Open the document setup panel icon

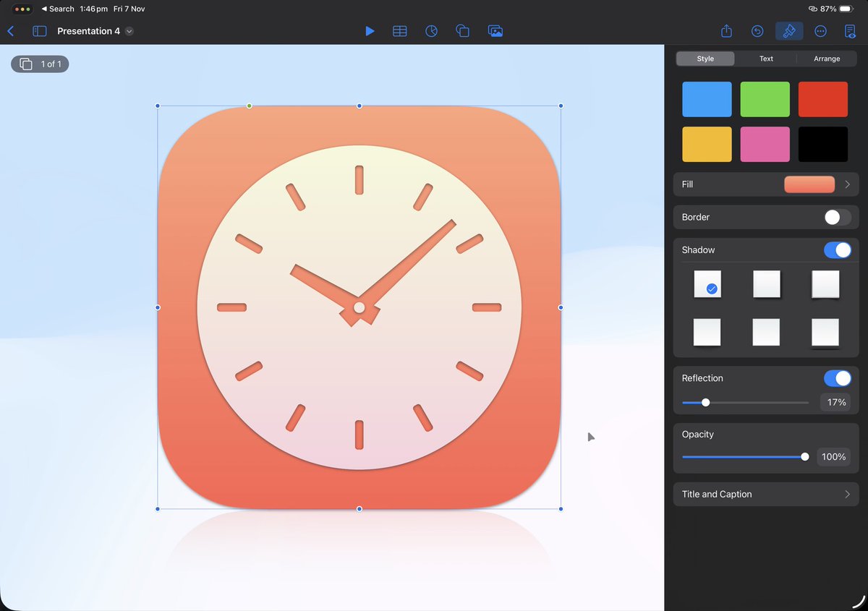(x=851, y=31)
